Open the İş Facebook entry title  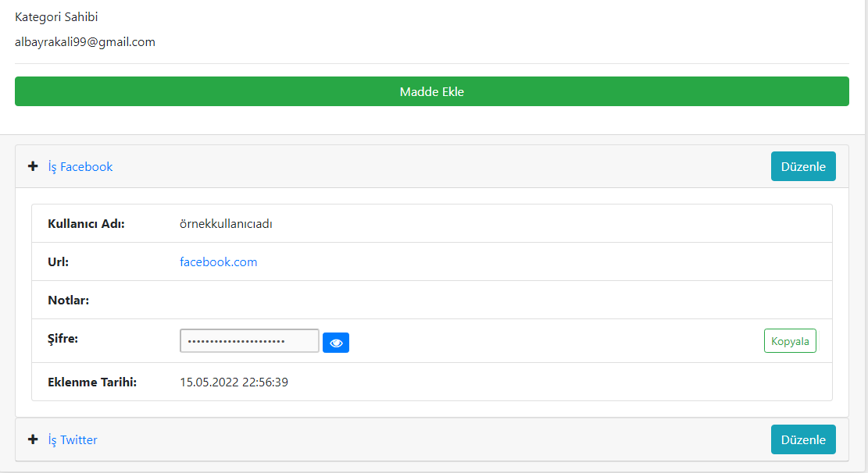pyautogui.click(x=80, y=166)
